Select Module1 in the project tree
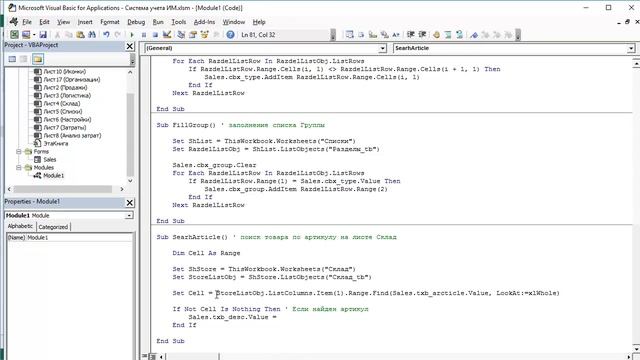 tap(53, 176)
